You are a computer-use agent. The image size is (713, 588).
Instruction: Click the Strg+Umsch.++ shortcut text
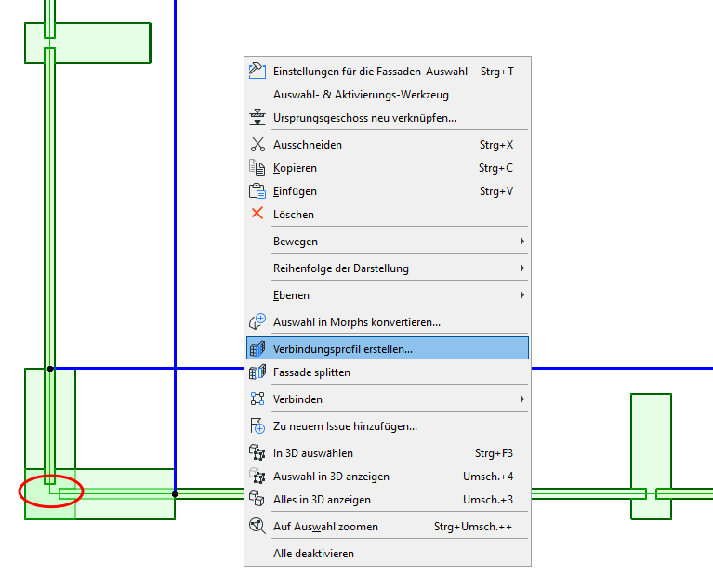pos(473,526)
